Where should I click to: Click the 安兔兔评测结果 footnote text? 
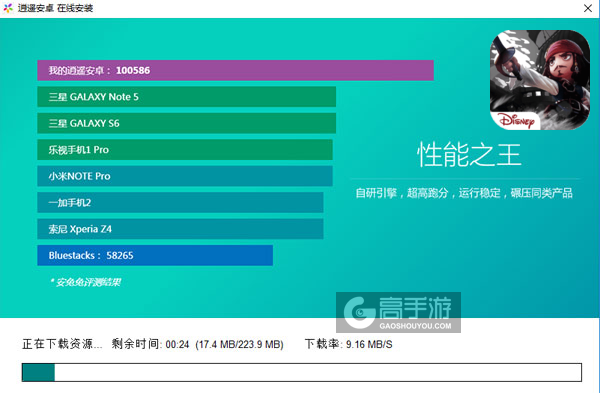click(86, 282)
